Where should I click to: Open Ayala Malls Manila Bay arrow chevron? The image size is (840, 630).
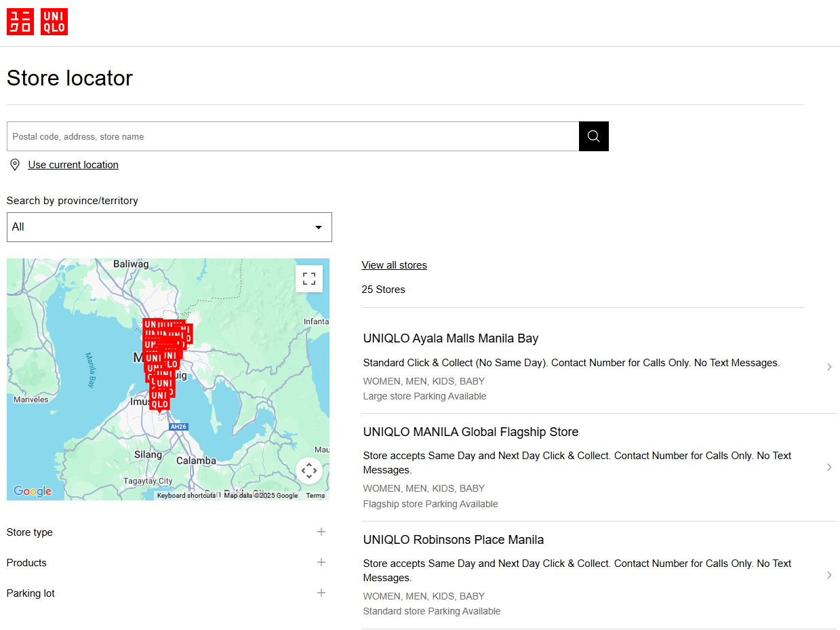tap(829, 367)
